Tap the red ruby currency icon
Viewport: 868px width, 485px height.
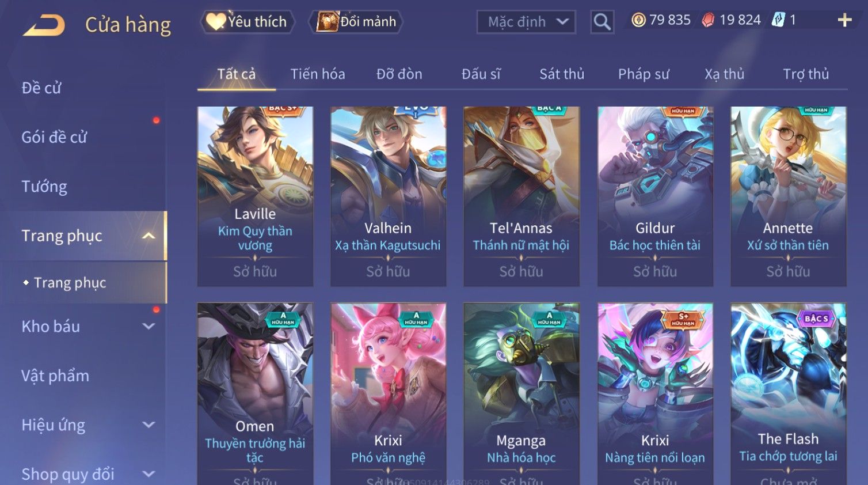coord(708,20)
